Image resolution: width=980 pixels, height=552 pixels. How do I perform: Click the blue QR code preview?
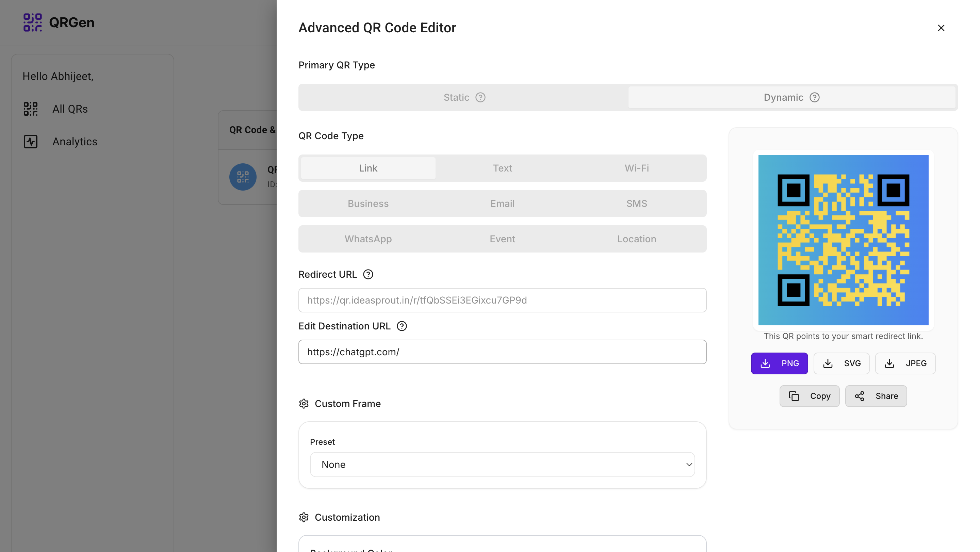pyautogui.click(x=843, y=240)
